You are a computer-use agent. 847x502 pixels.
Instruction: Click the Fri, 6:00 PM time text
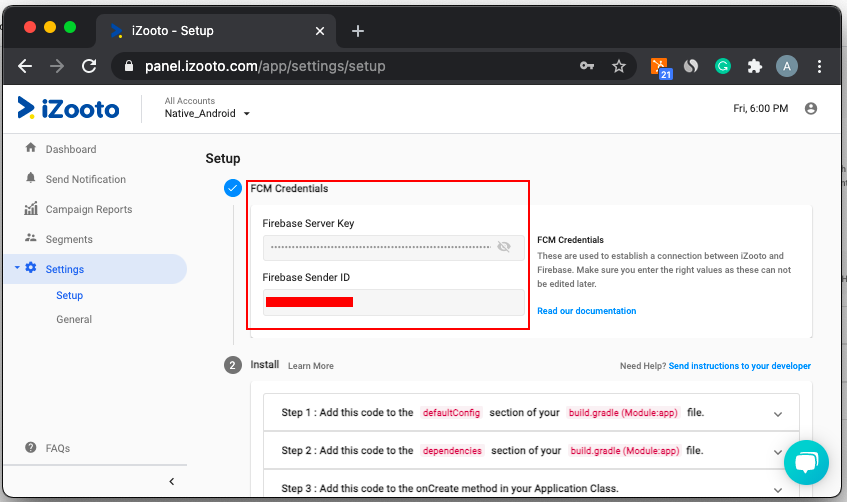click(761, 109)
